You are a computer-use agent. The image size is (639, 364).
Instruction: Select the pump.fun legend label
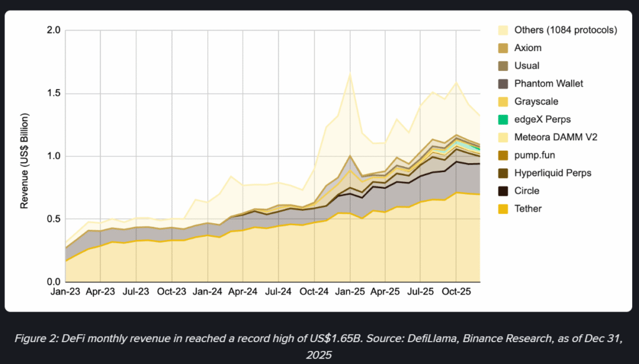pyautogui.click(x=536, y=155)
